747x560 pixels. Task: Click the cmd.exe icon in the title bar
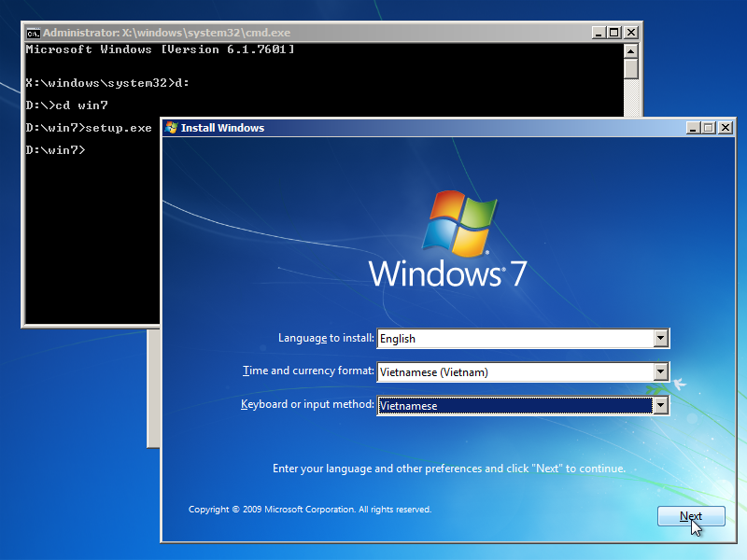[x=33, y=32]
